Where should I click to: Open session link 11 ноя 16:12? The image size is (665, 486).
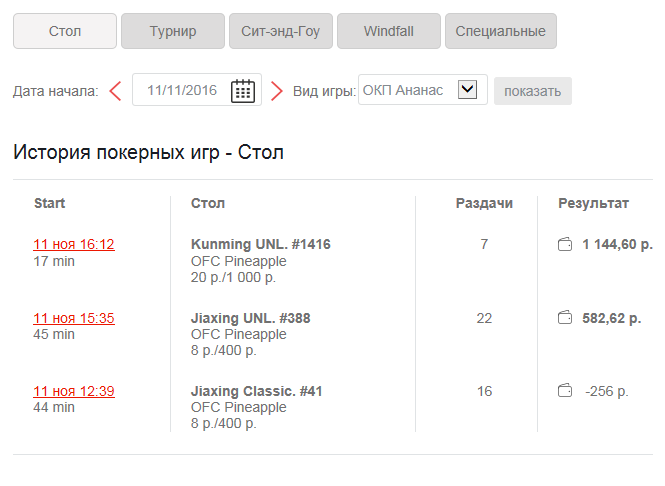pyautogui.click(x=74, y=244)
